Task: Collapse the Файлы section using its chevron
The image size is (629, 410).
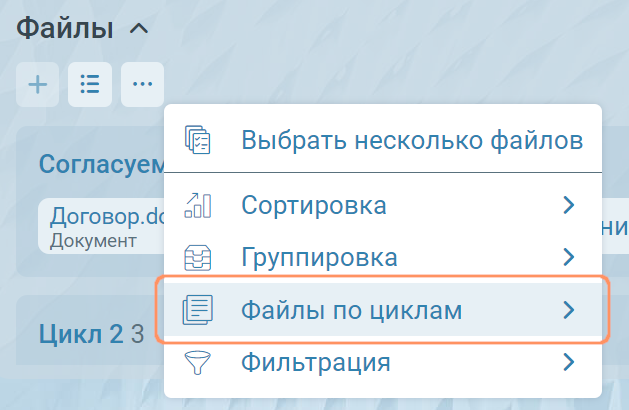Action: (x=139, y=29)
